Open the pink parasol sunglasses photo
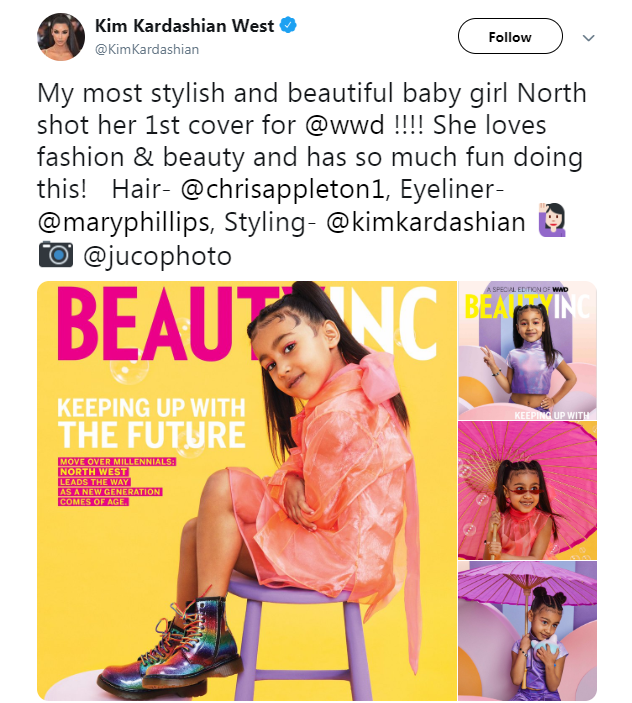The height and width of the screenshot is (703, 632). tap(528, 490)
